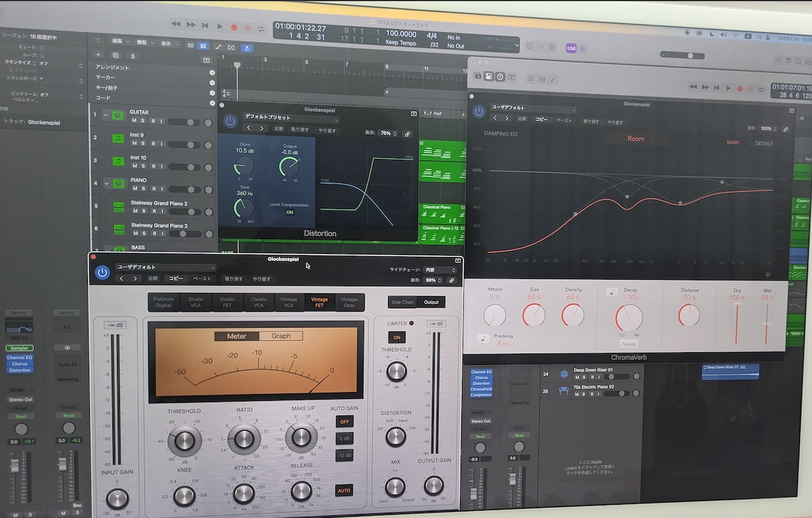The height and width of the screenshot is (518, 812).
Task: Toggle ChromaVerb plugin power button
Action: (479, 112)
